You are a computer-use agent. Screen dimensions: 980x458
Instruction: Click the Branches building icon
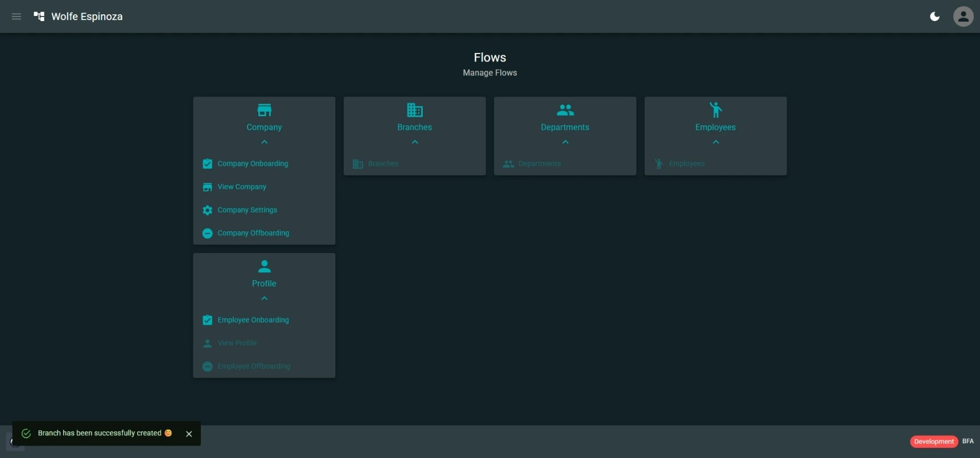tap(414, 110)
